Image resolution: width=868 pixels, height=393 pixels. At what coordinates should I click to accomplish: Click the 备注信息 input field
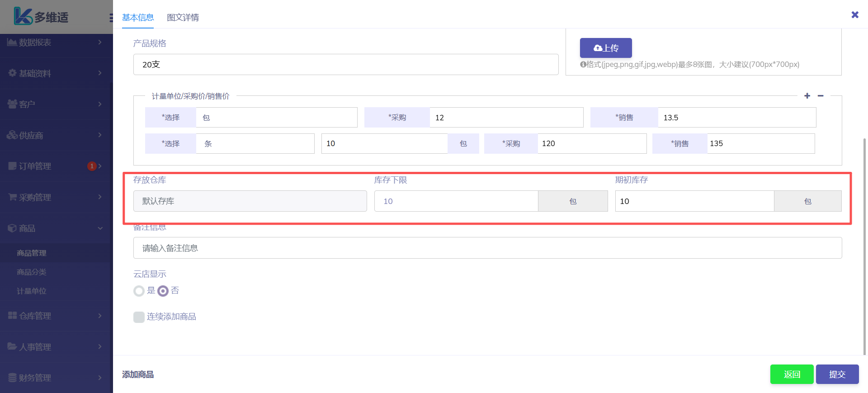pos(487,248)
